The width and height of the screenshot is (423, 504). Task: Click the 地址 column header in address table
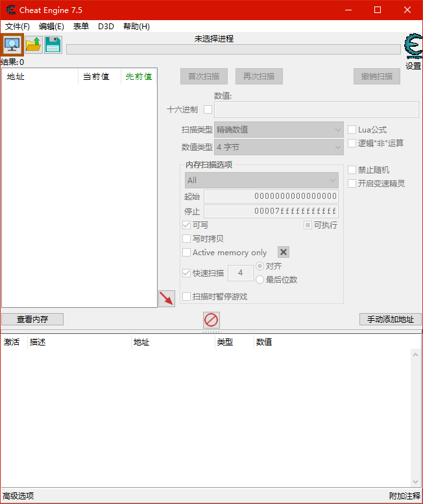coord(173,342)
